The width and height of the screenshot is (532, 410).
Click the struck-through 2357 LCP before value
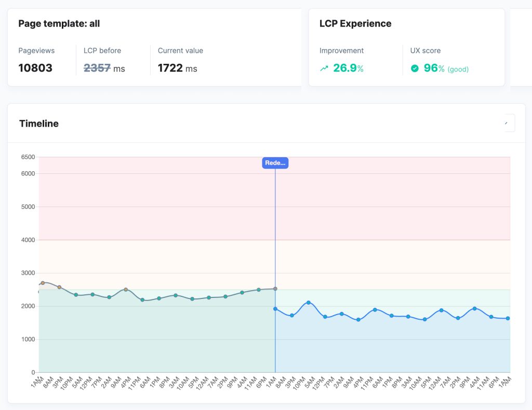[x=97, y=68]
